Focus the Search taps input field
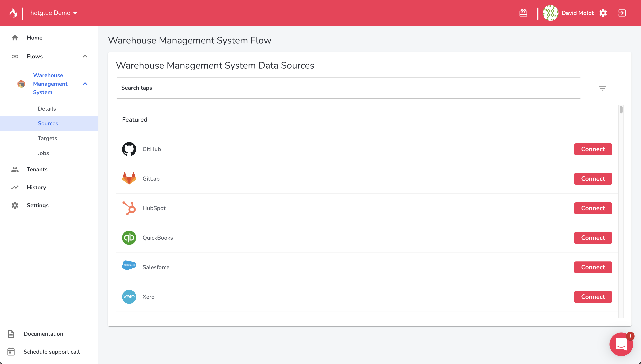The height and width of the screenshot is (364, 641). pos(348,88)
